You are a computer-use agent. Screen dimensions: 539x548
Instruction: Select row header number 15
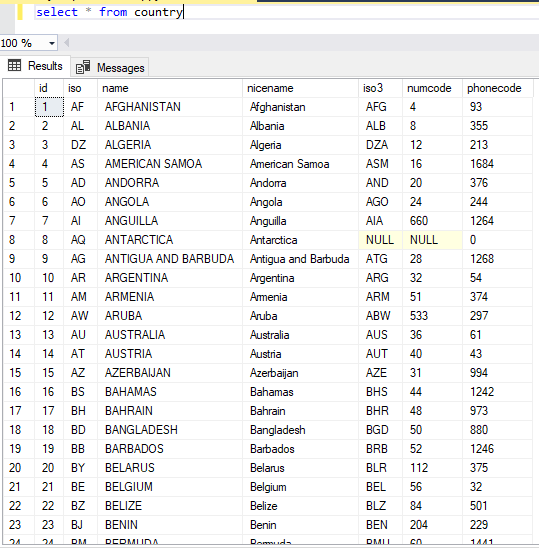coord(19,373)
